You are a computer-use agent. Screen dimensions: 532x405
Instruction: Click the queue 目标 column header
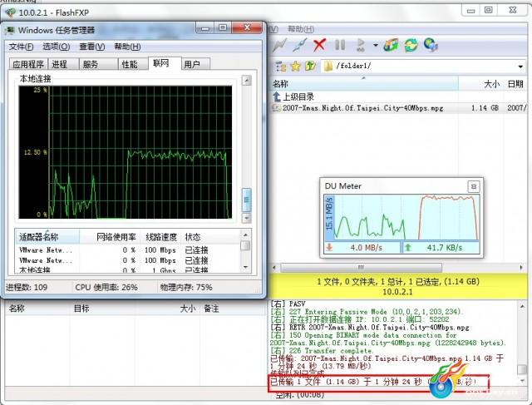101,309
